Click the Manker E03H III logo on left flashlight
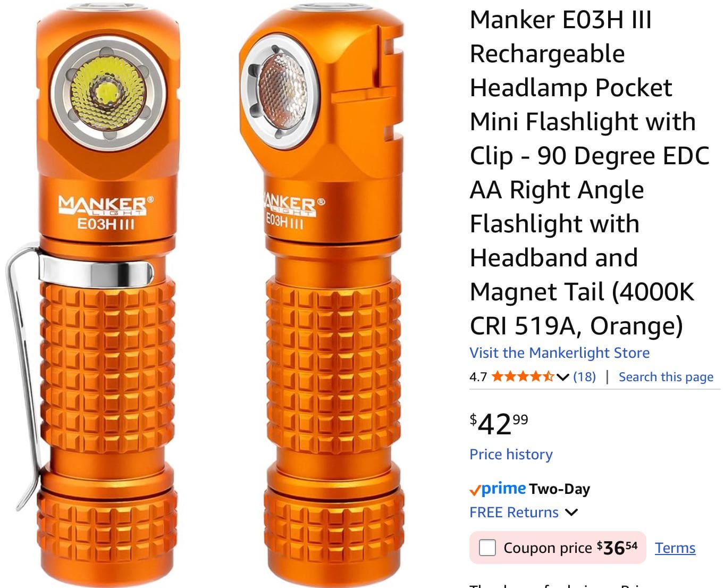The width and height of the screenshot is (724, 588). (x=105, y=213)
